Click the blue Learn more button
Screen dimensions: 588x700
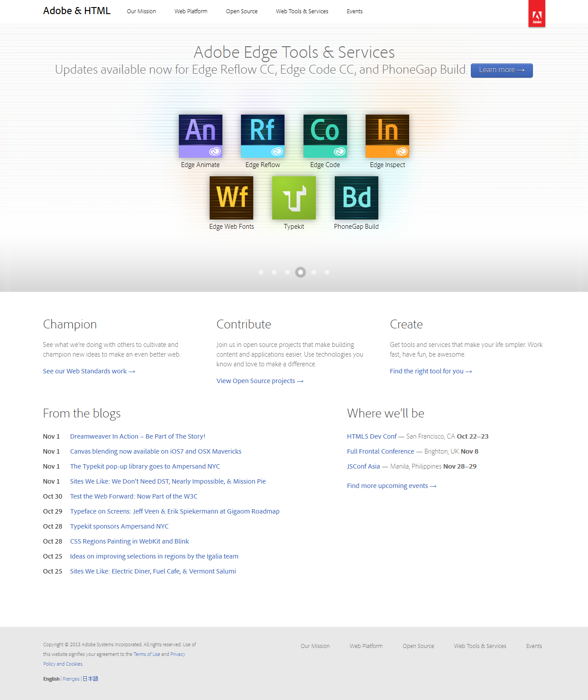[502, 70]
